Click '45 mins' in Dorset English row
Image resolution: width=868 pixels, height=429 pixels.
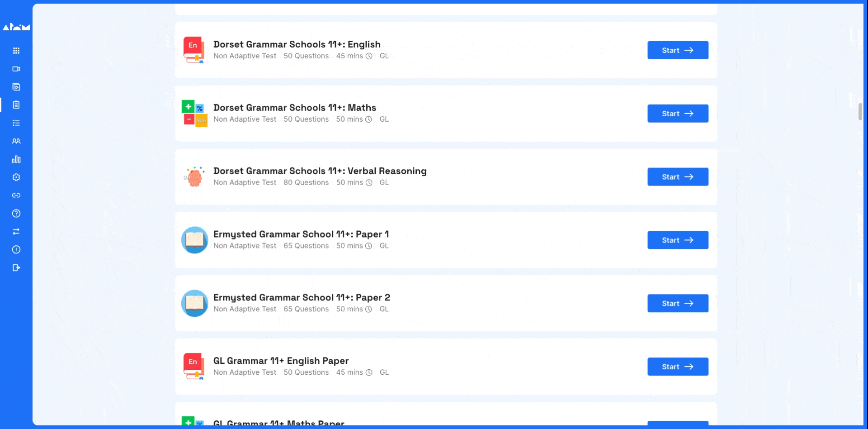[349, 56]
